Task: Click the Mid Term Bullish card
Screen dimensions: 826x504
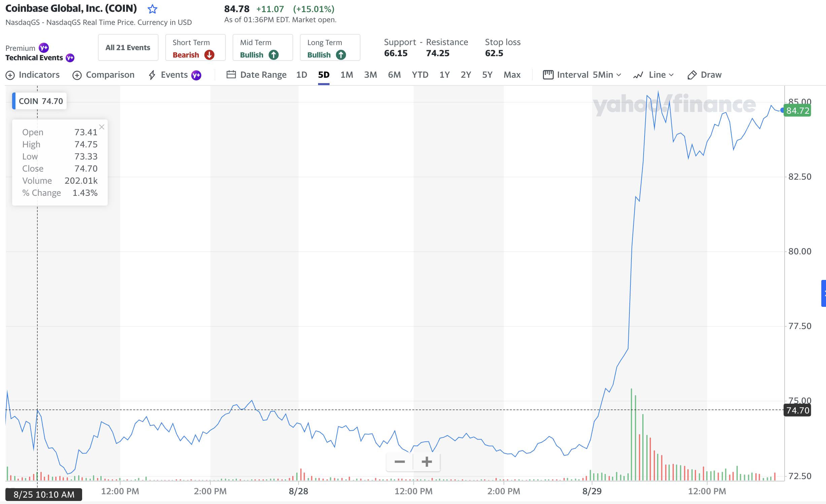Action: click(x=263, y=48)
